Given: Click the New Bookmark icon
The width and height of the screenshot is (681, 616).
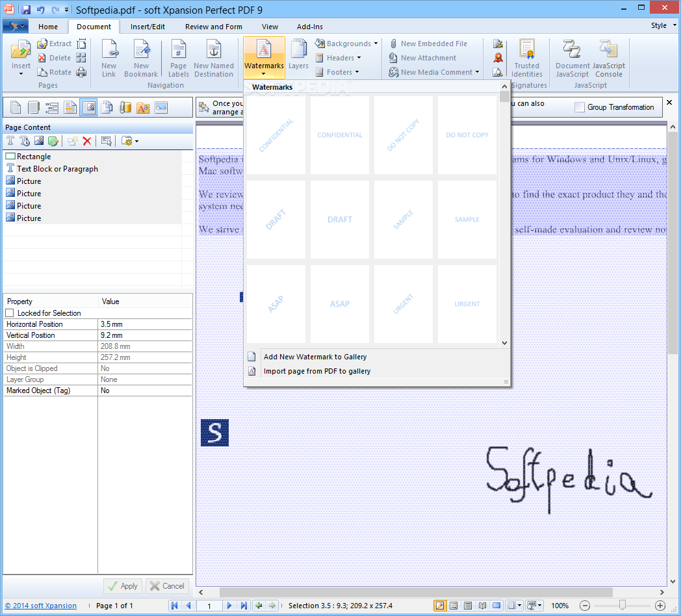Looking at the screenshot, I should point(141,49).
